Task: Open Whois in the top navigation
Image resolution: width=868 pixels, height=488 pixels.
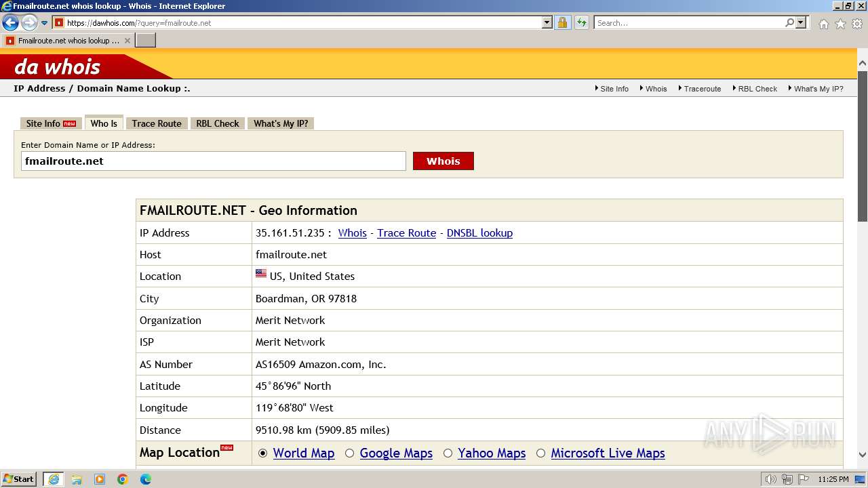Action: pos(656,89)
